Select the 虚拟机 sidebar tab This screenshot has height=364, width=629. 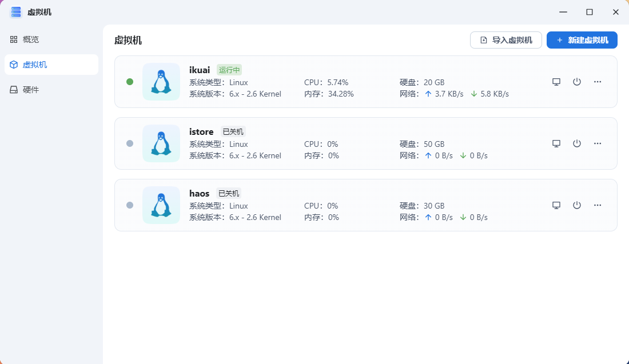tap(34, 65)
